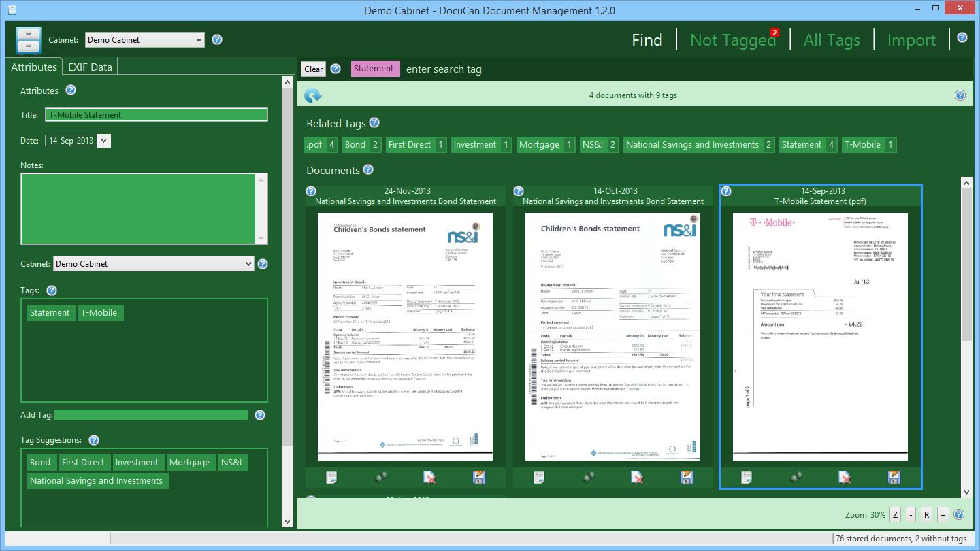Click the T-Mobile tag in Tags box
The width and height of the screenshot is (980, 551).
pyautogui.click(x=101, y=313)
